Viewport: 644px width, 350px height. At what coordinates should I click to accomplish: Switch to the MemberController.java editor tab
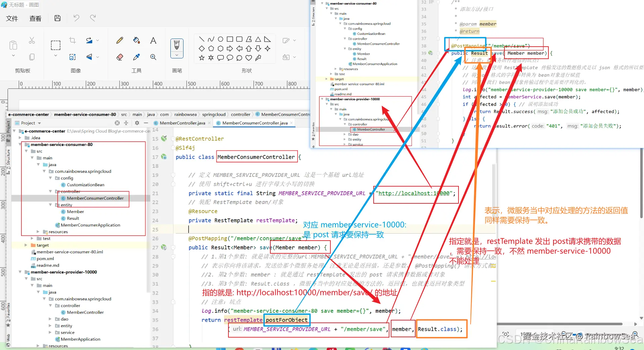click(182, 123)
